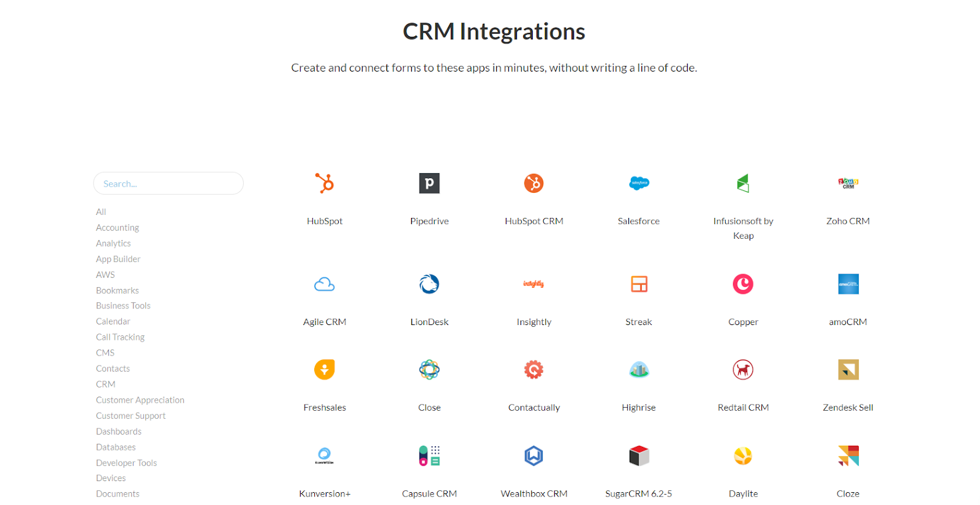Choose the Copper icon

tap(743, 284)
